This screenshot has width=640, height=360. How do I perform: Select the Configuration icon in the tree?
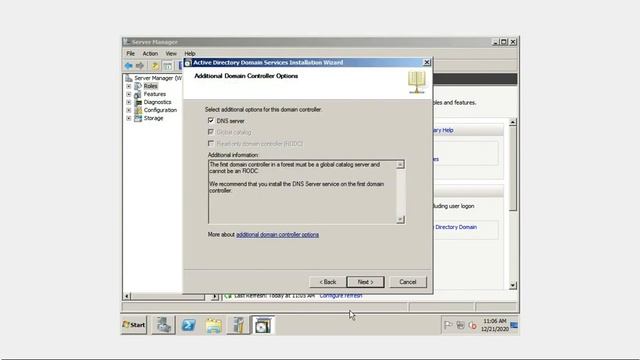click(x=138, y=110)
